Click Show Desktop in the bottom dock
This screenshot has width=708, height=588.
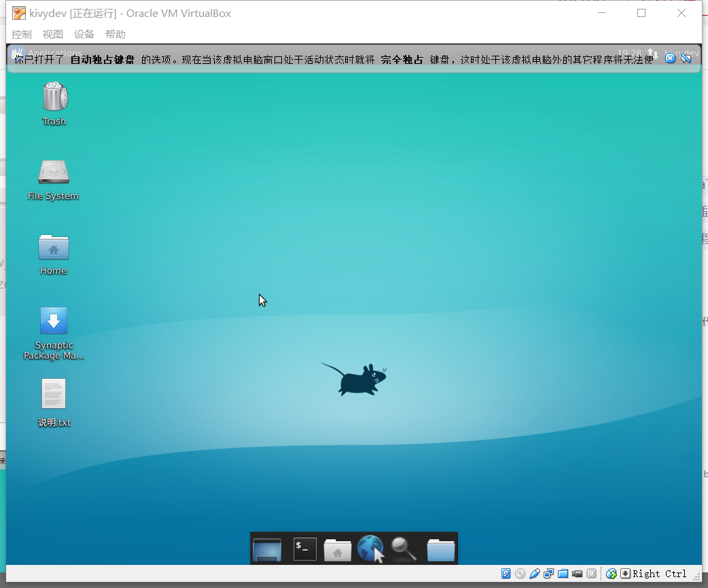point(267,550)
